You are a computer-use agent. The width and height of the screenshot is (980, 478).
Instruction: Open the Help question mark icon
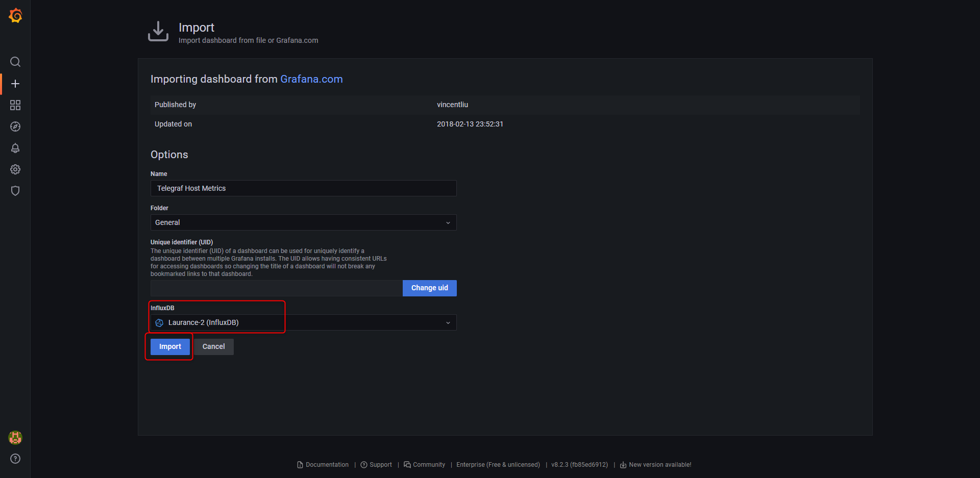[x=15, y=459]
